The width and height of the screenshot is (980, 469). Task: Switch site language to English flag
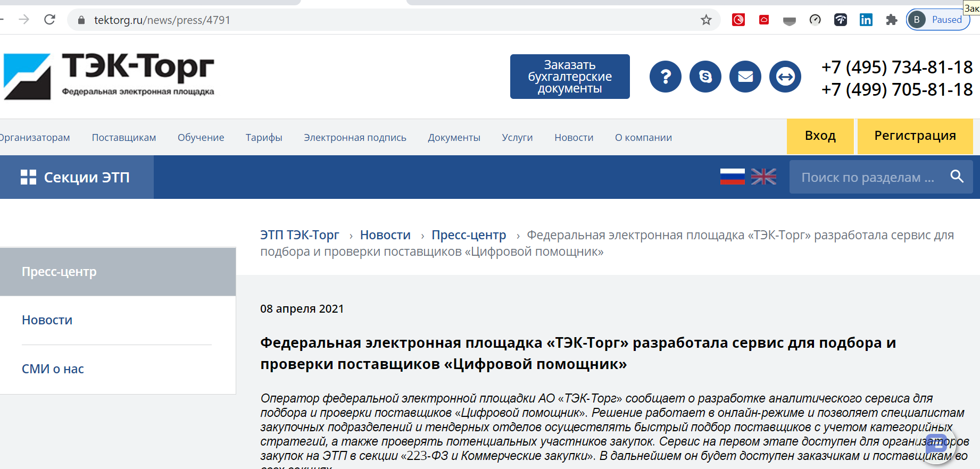point(763,177)
